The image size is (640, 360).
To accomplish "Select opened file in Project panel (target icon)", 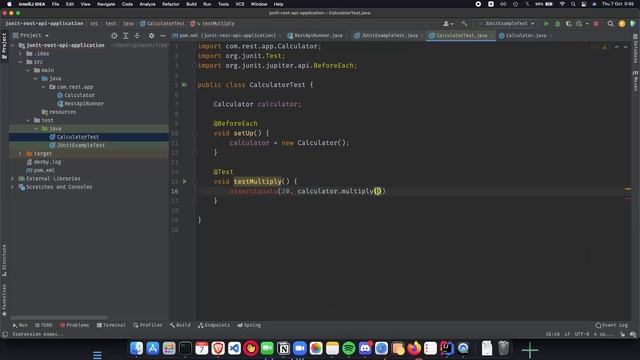I will point(114,36).
